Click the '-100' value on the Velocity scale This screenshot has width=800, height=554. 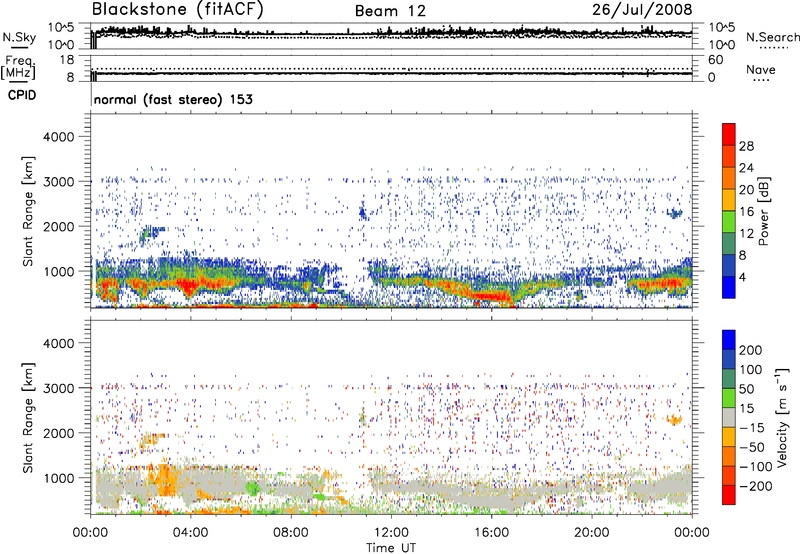click(x=755, y=467)
